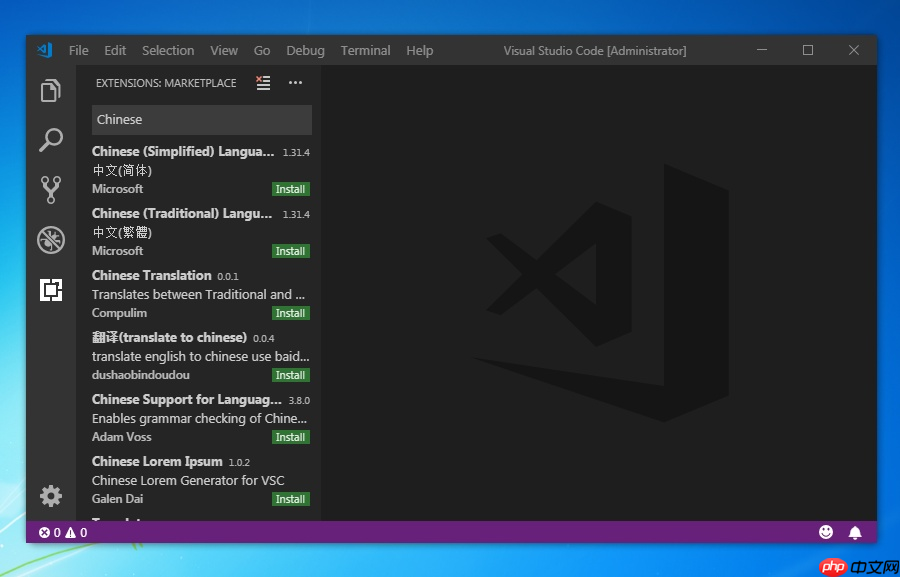900x577 pixels.
Task: Install the Chinese Translation extension
Action: [x=290, y=312]
